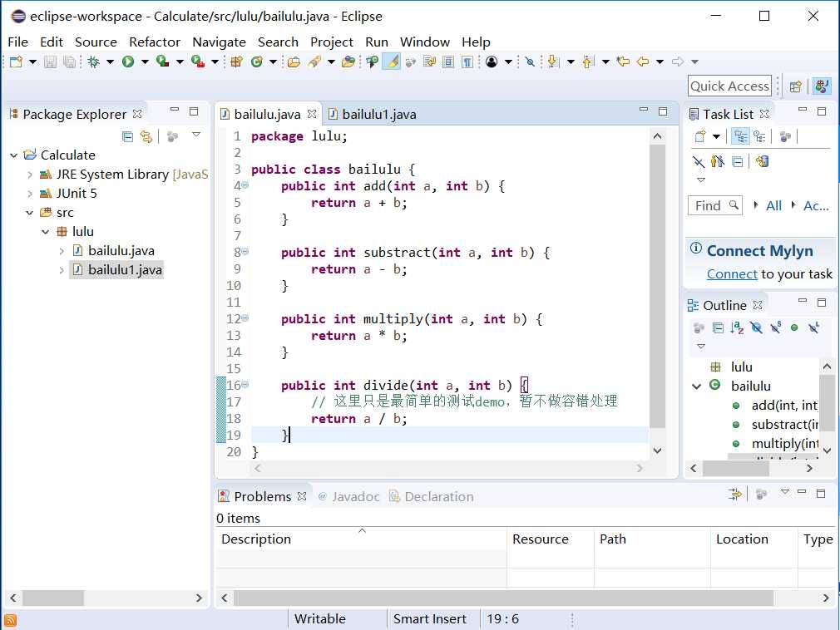Click Collapse All icon in Task List
Image resolution: width=840 pixels, height=630 pixels.
(x=738, y=161)
